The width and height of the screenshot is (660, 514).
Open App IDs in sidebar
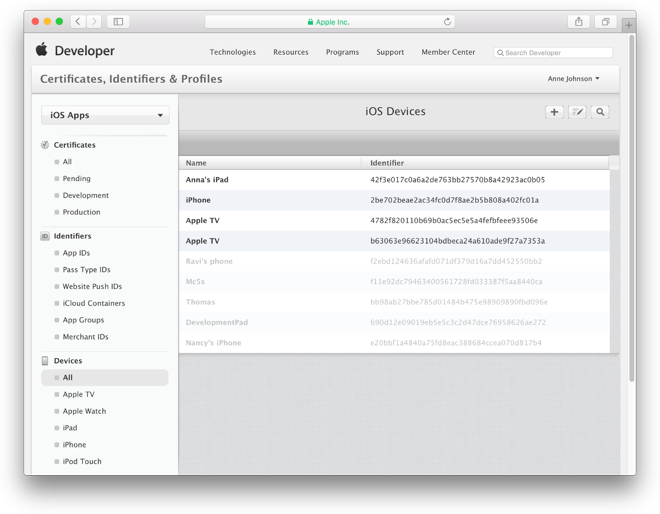pyautogui.click(x=76, y=253)
